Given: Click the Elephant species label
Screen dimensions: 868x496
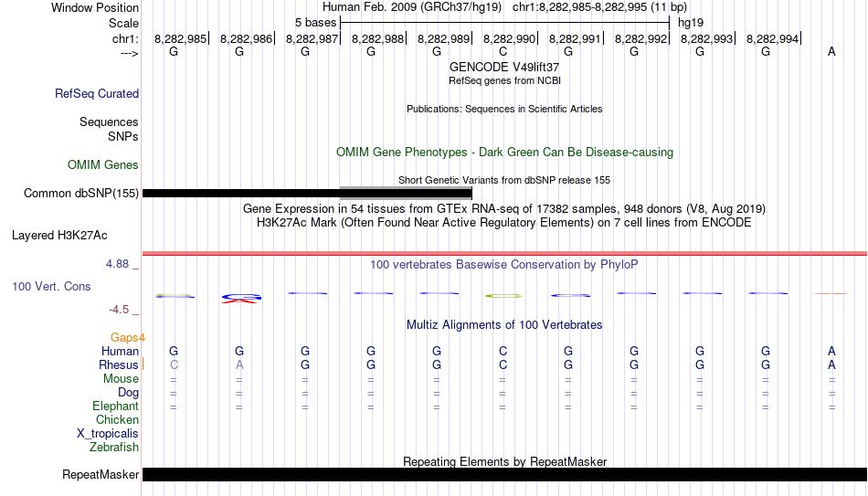Looking at the screenshot, I should coord(116,406).
